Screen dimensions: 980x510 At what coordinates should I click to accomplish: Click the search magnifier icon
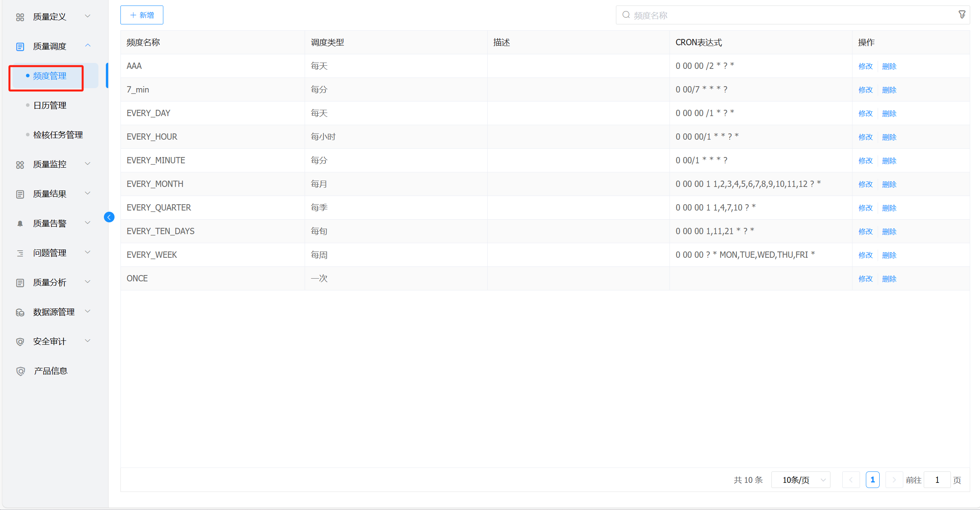click(626, 15)
